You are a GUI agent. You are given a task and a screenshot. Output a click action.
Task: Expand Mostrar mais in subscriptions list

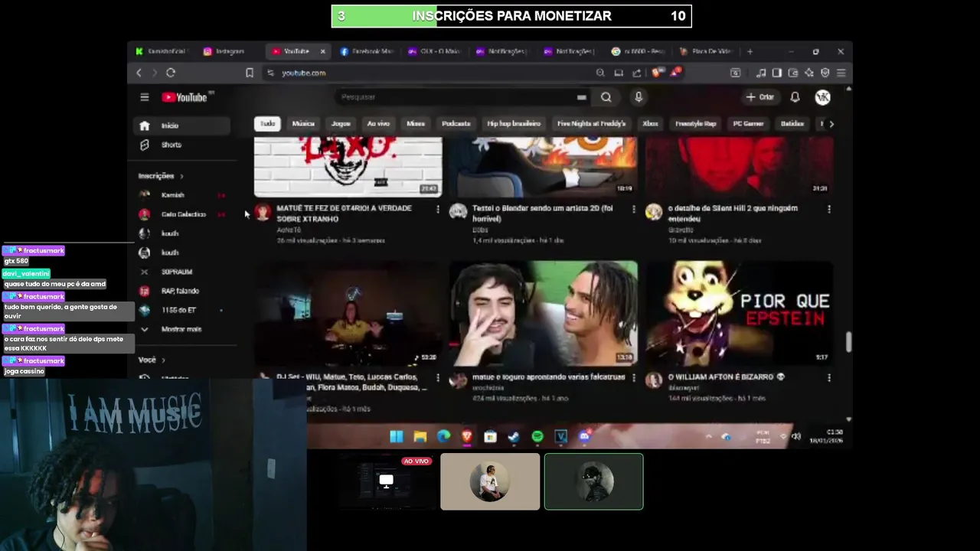tap(181, 329)
